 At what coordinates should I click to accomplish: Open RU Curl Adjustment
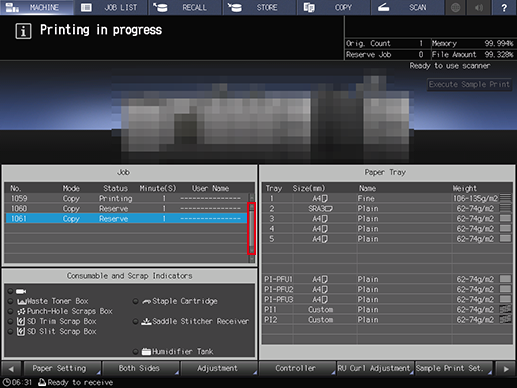(375, 368)
